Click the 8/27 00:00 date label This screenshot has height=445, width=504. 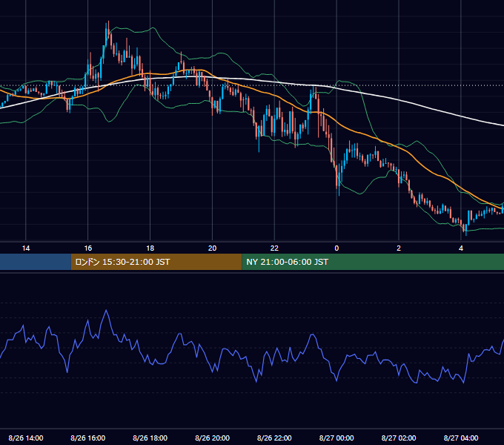(336, 438)
